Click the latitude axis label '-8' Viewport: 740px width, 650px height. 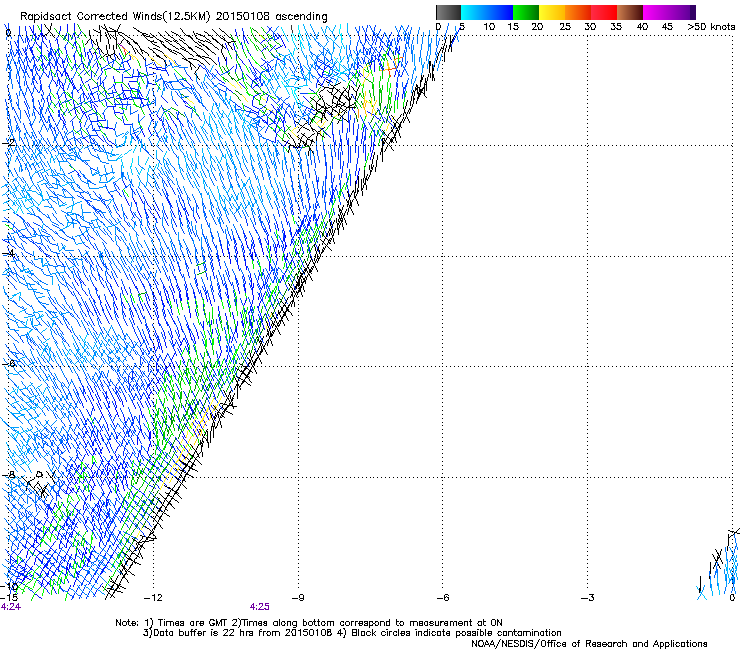8,474
